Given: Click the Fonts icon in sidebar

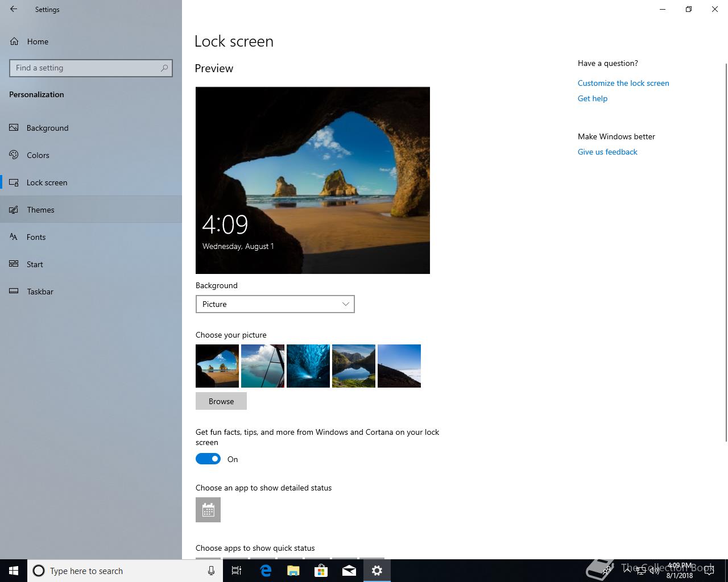Looking at the screenshot, I should [x=14, y=237].
